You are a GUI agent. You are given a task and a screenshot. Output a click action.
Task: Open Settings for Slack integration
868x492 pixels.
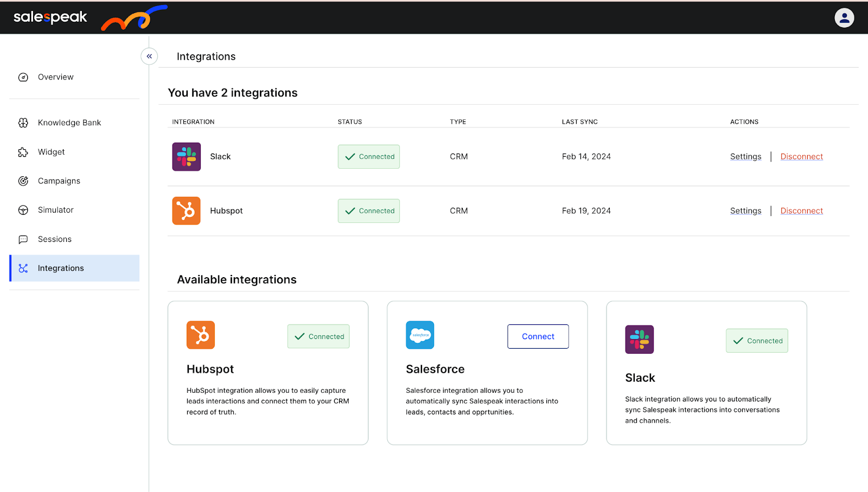(745, 156)
